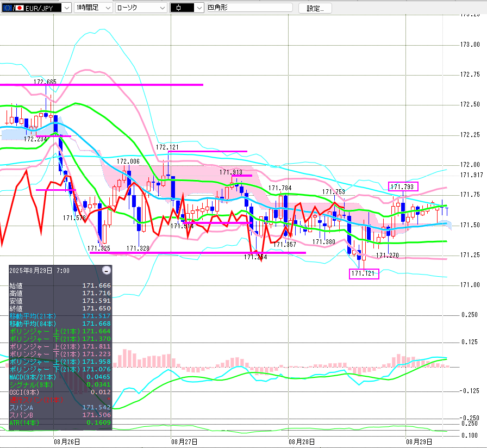This screenshot has height=448, width=487.
Task: Click the 172.50 price axis label
Action: [470, 104]
